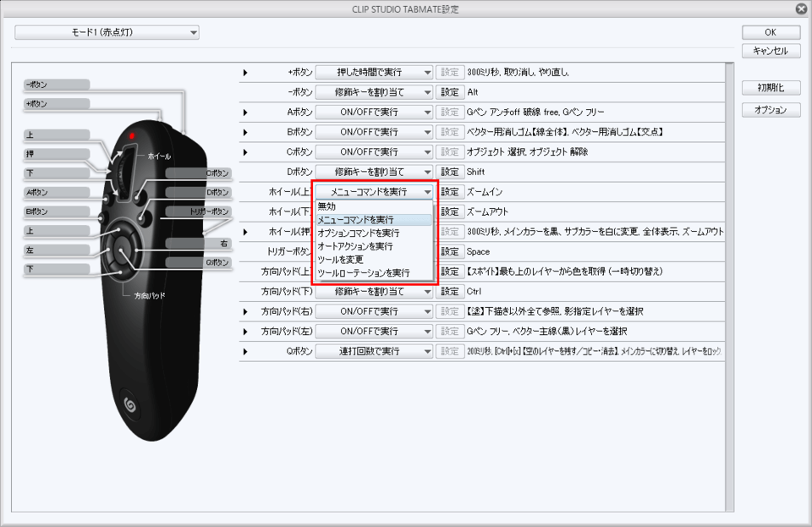This screenshot has height=527, width=812.
Task: Click the +ボタン label on the diagram
Action: [57, 103]
